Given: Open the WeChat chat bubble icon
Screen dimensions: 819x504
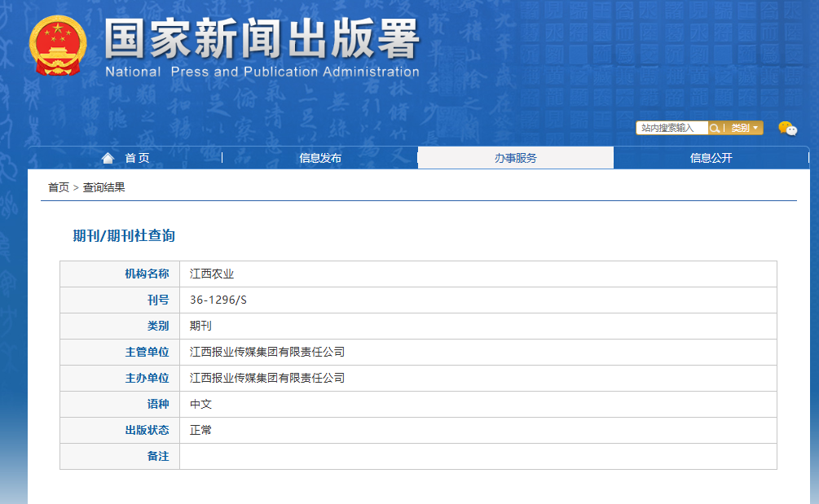Looking at the screenshot, I should pos(787,128).
